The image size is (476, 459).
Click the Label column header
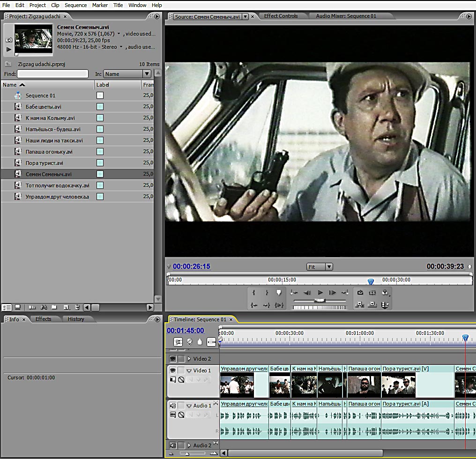coord(118,85)
